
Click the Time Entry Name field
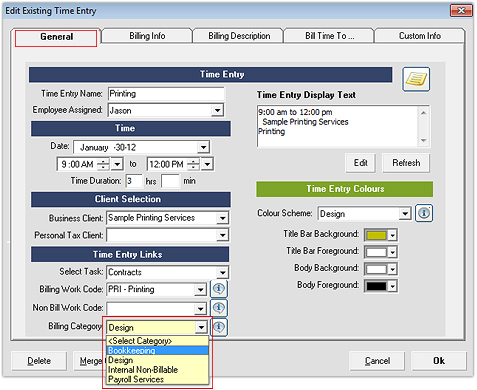[x=166, y=94]
